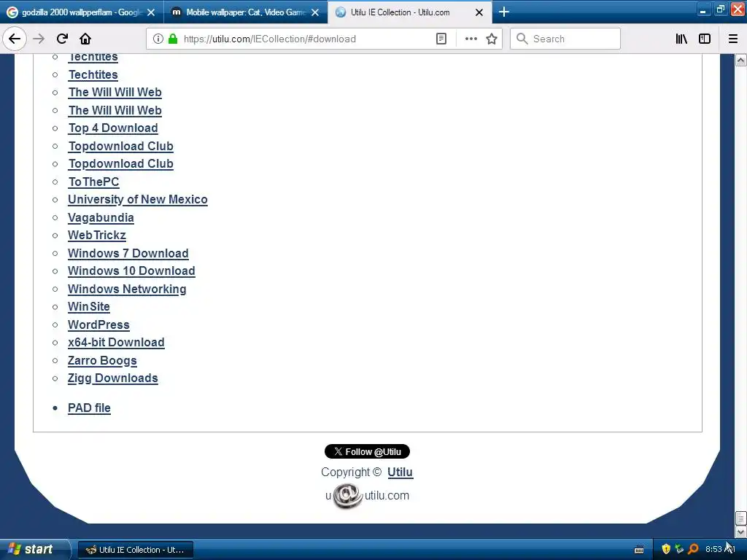Open the Windows Networking link
Image resolution: width=747 pixels, height=560 pixels.
click(x=127, y=289)
